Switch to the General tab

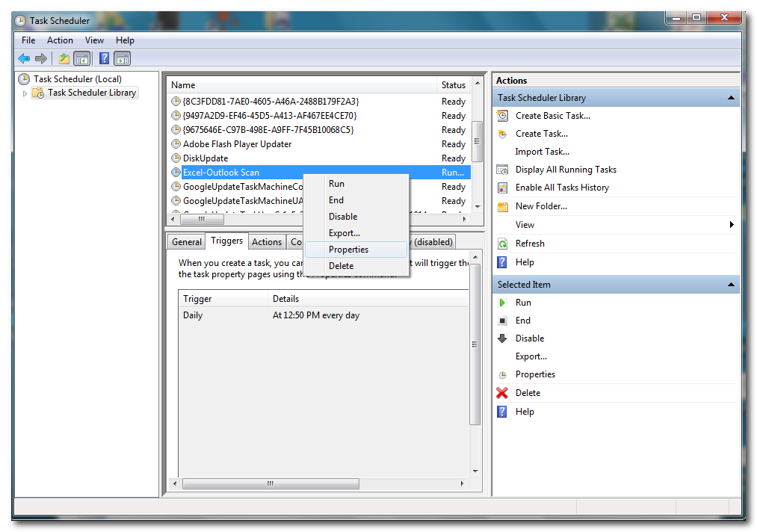coord(186,241)
